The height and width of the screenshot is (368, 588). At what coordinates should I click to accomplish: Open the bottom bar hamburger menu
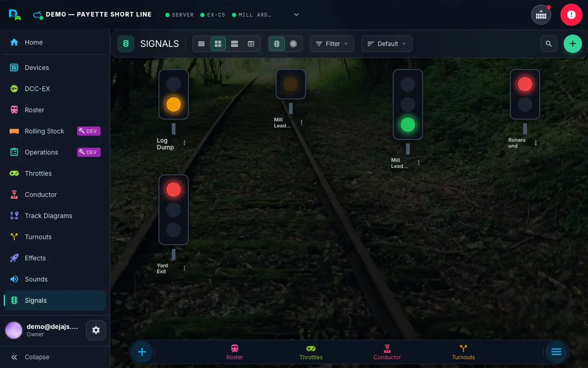(x=556, y=352)
